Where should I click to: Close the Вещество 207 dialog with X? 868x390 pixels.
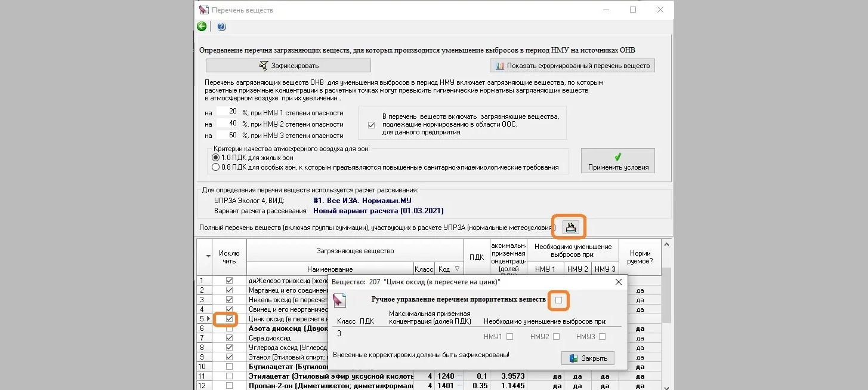click(x=618, y=281)
